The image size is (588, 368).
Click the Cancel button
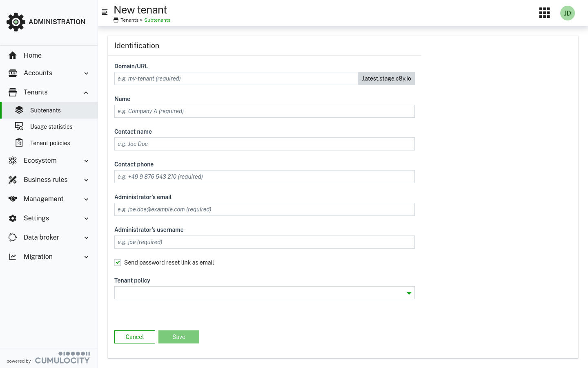(x=135, y=337)
